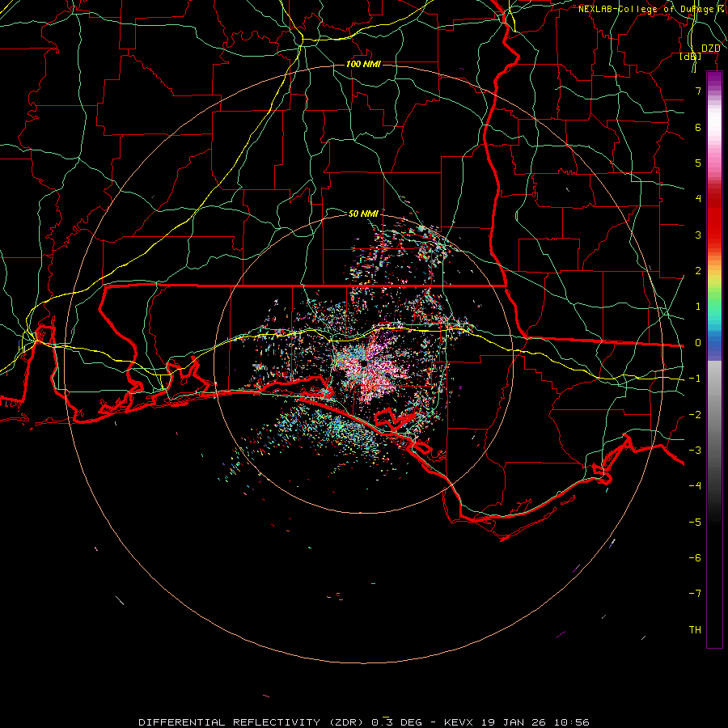Click the "DZD" legend title
This screenshot has height=728, width=728.
[x=710, y=49]
